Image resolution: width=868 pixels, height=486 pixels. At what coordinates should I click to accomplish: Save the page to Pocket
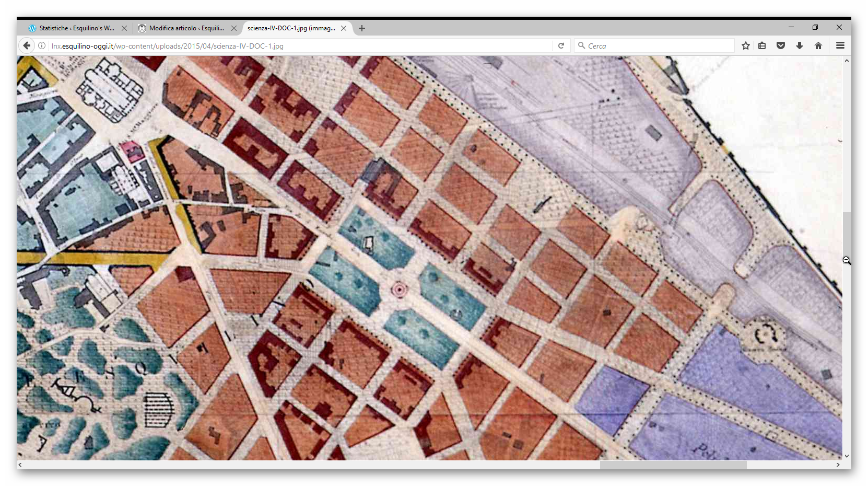781,46
